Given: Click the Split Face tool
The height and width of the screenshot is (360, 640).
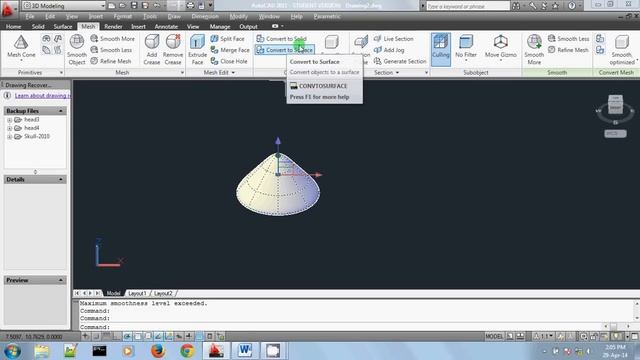Looking at the screenshot, I should point(227,39).
